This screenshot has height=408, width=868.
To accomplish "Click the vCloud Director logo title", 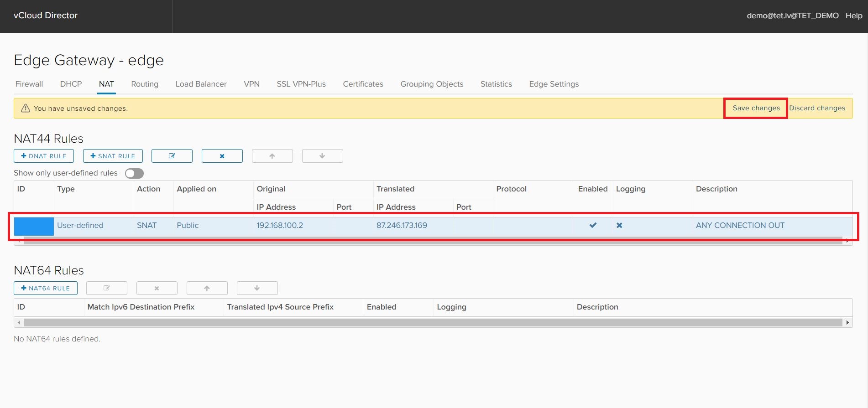I will coord(46,15).
